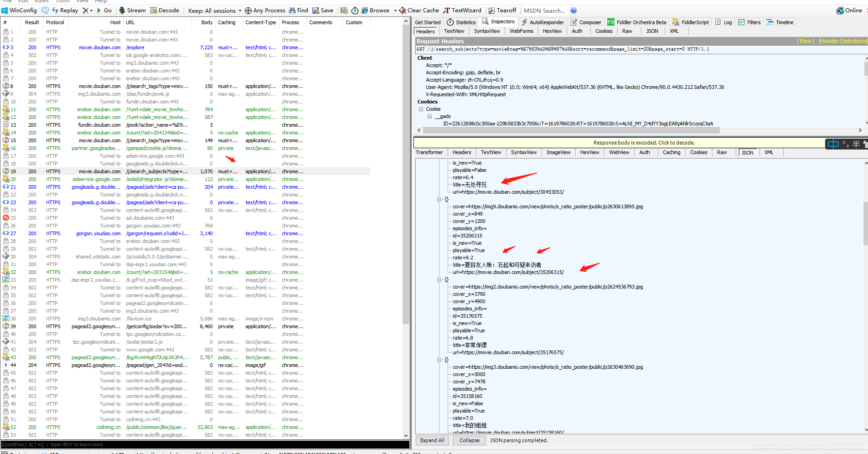Open Fiddler Orchestra Beta tab
The width and height of the screenshot is (868, 454).
pos(637,22)
